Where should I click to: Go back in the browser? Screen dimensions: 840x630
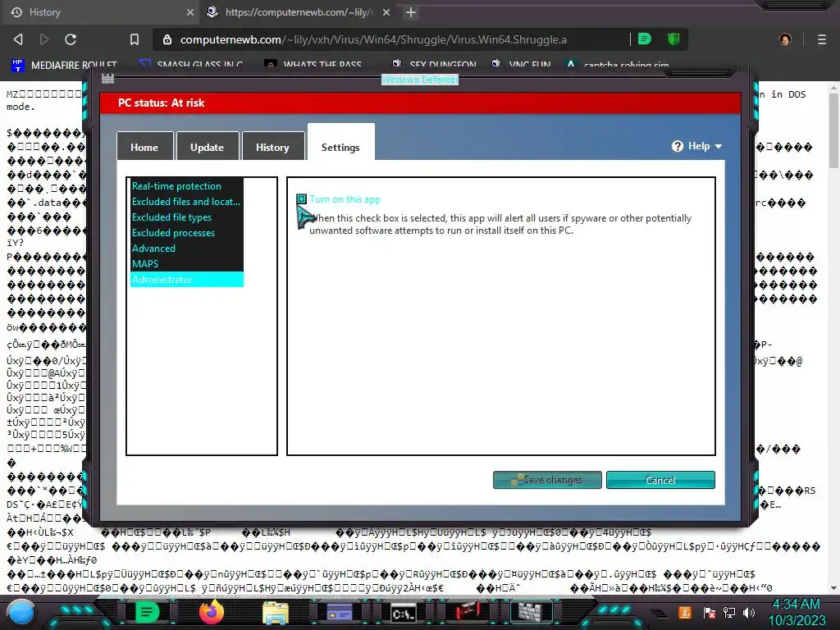(18, 39)
